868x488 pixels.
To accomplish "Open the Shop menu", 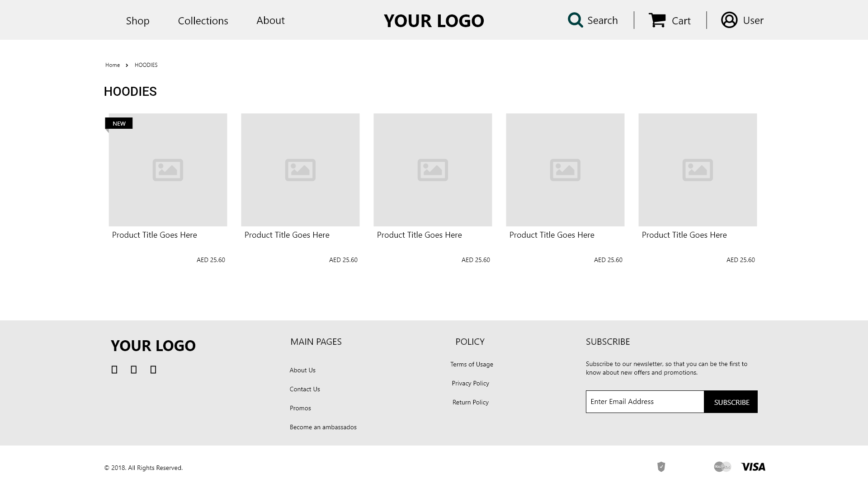I will point(137,20).
